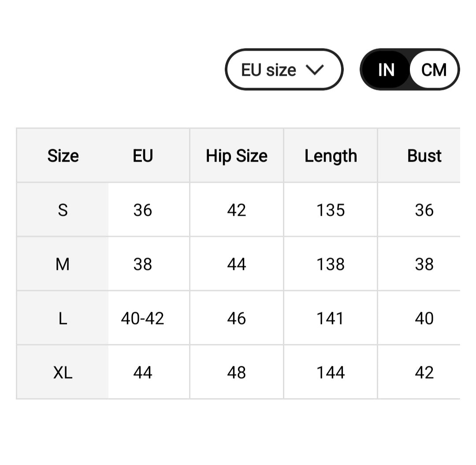Image resolution: width=476 pixels, height=465 pixels.
Task: Click the Bust column header
Action: coord(424,156)
